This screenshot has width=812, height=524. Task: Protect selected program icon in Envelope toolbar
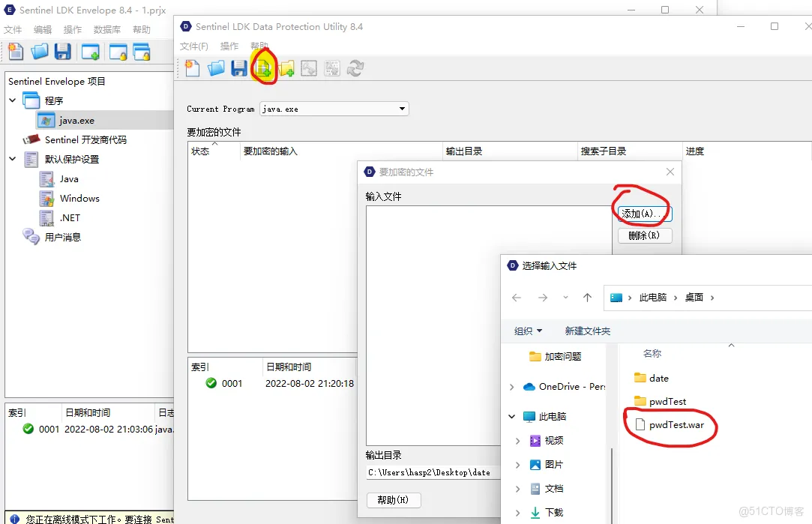[118, 52]
